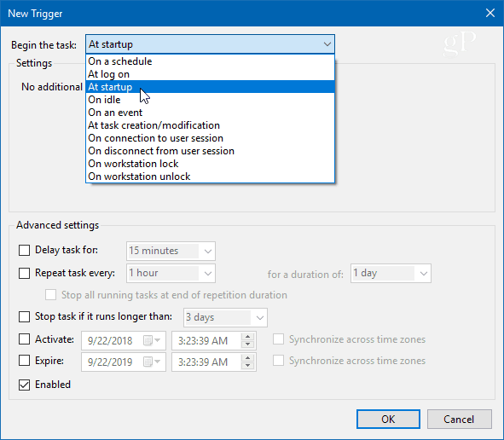Decrease Activate time with down spinner
This screenshot has height=440, width=504.
pos(247,344)
